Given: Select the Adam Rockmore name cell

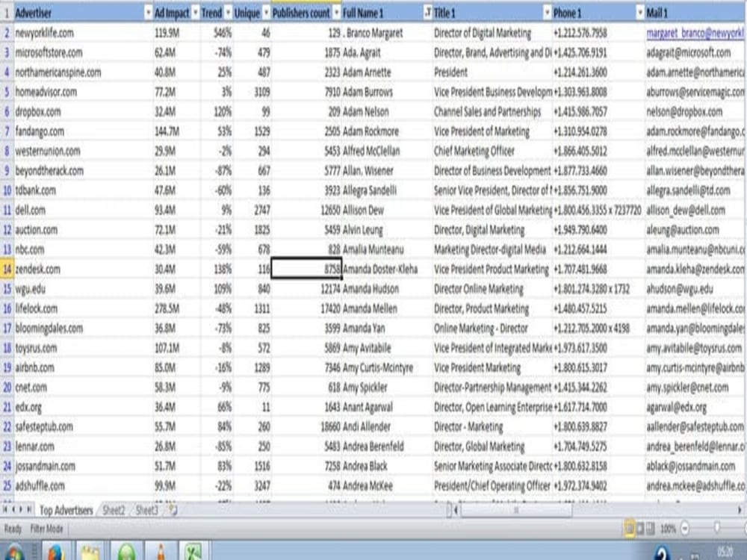Looking at the screenshot, I should click(387, 131).
